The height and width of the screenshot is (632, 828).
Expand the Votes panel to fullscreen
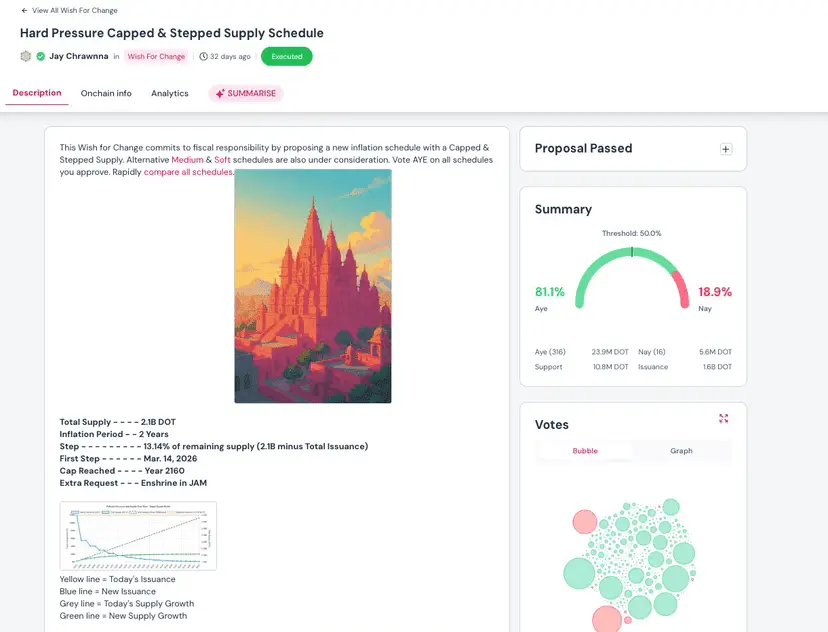click(x=723, y=419)
